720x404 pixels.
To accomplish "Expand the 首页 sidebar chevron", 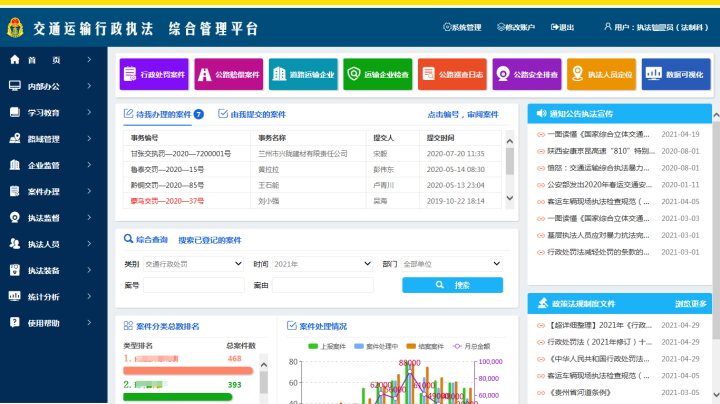I will [x=89, y=60].
